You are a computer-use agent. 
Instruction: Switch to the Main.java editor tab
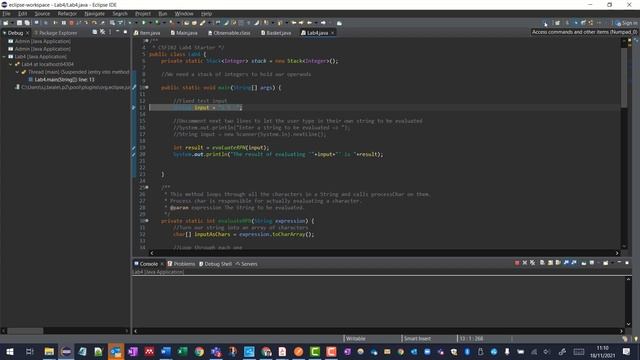(x=184, y=33)
